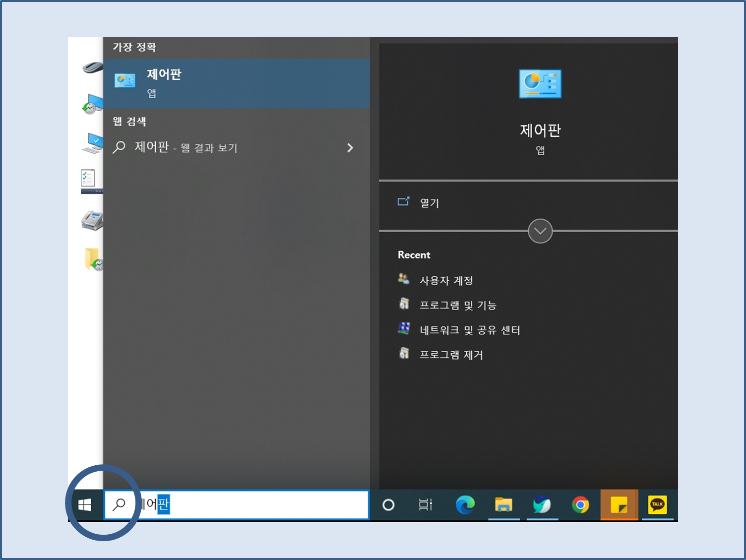Click the 네트워크 및 공유 센터 network icon
Viewport: 746px width, 560px height.
point(404,328)
